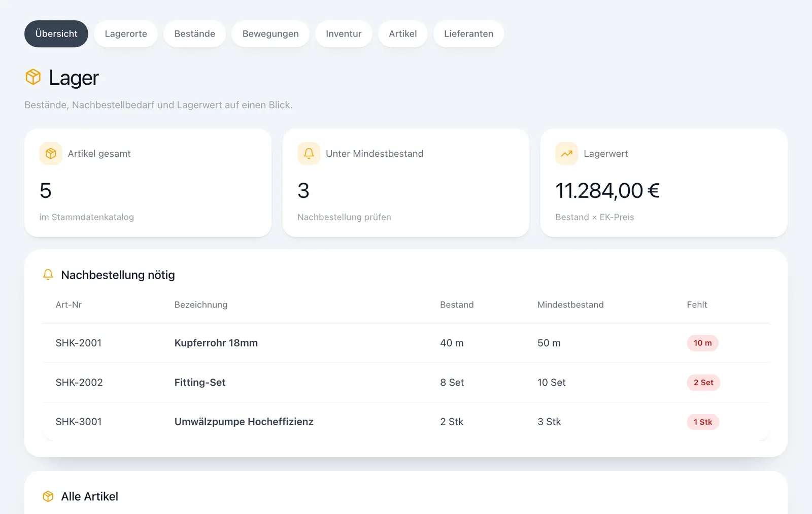
Task: Click the Fitting-Set article name
Action: coord(200,383)
